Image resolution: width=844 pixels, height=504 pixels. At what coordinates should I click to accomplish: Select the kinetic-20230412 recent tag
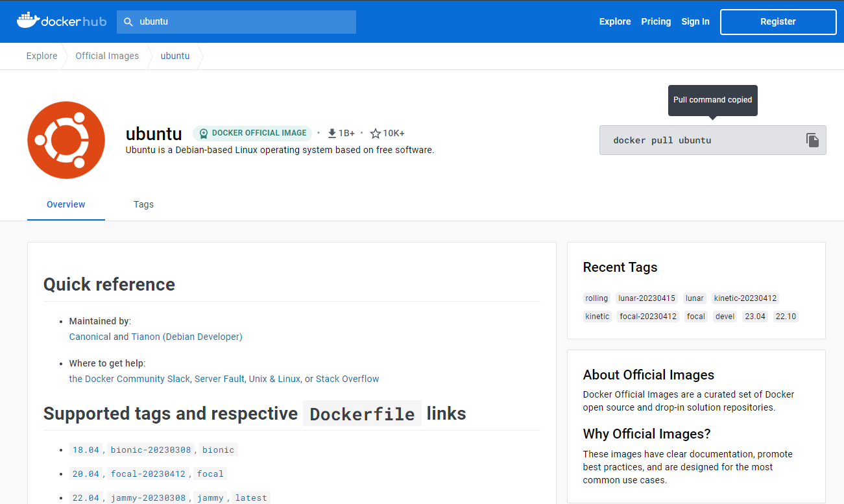(745, 298)
